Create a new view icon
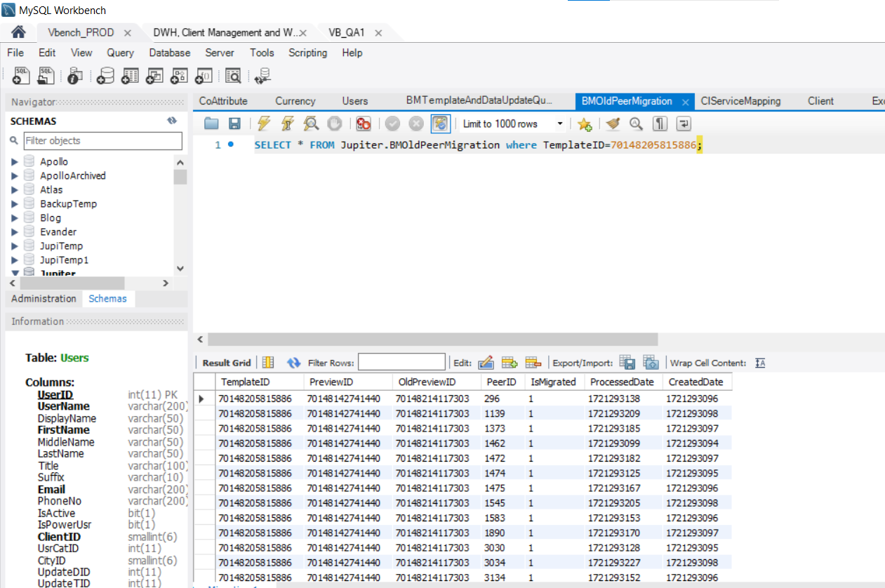This screenshot has height=588, width=885. (155, 76)
